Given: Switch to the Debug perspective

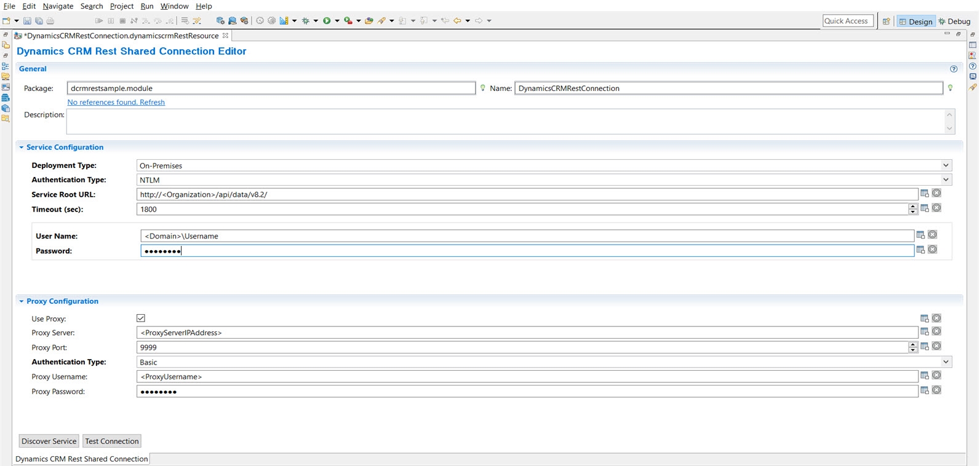Looking at the screenshot, I should (954, 22).
